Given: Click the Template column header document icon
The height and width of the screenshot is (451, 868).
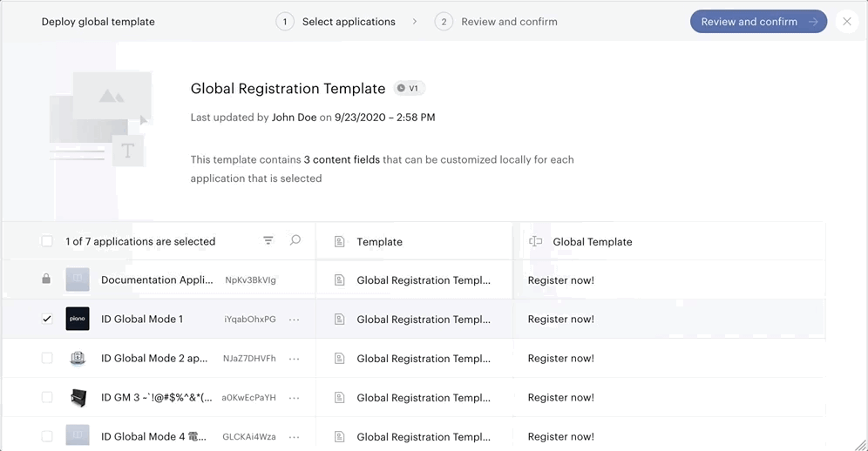Looking at the screenshot, I should pyautogui.click(x=339, y=242).
